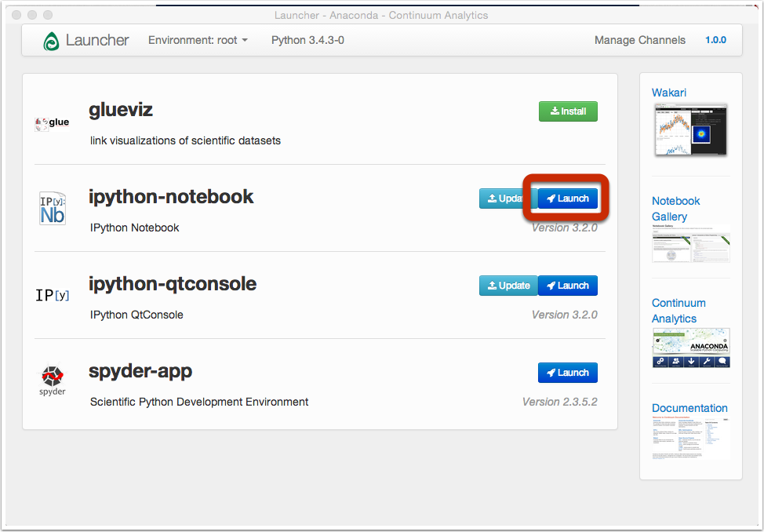Open the Wakari link
The width and height of the screenshot is (764, 532).
click(x=669, y=93)
